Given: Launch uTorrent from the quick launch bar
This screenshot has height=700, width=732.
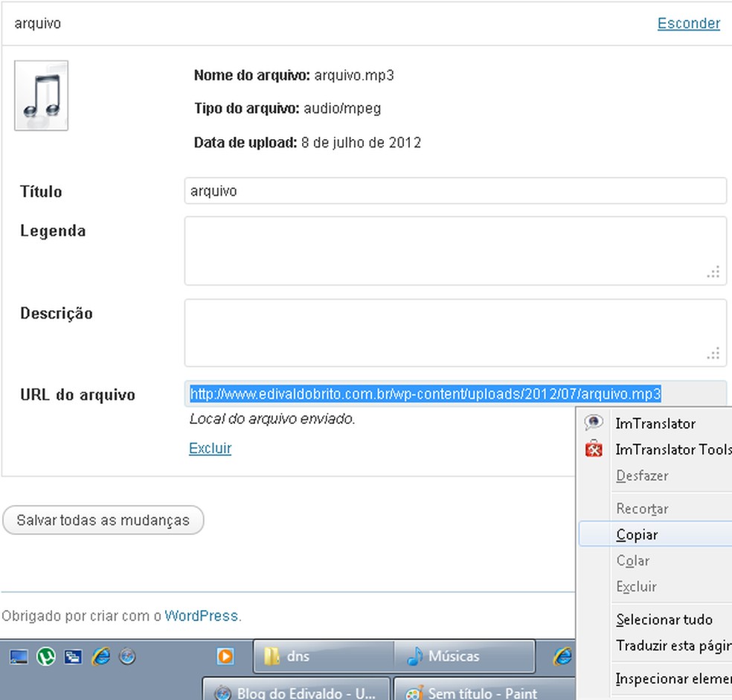Looking at the screenshot, I should click(x=46, y=657).
